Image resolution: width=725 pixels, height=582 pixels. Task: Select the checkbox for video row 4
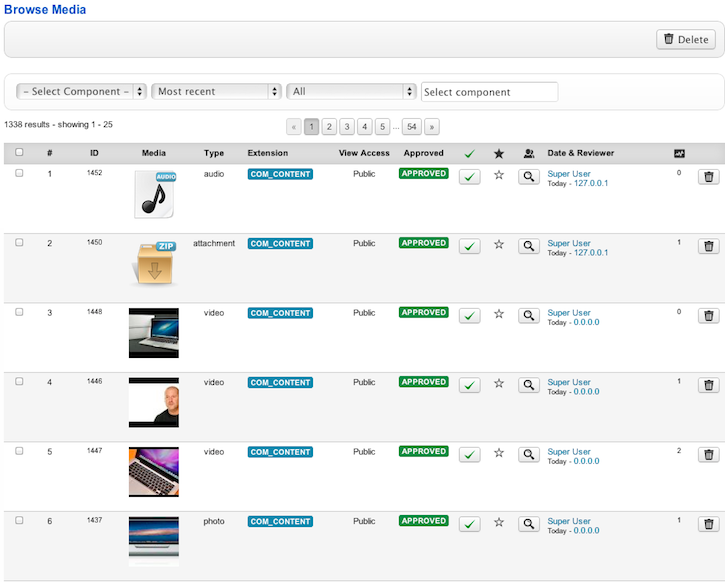point(19,381)
